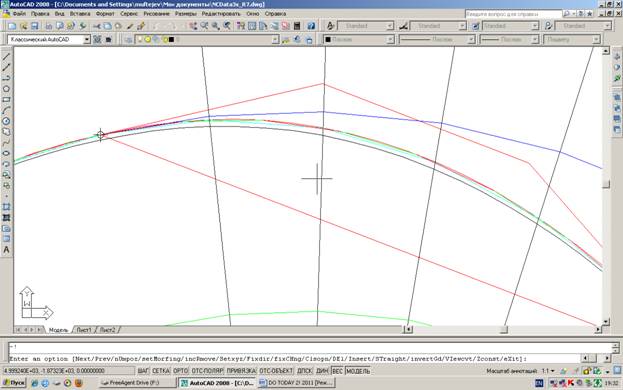Viewport: 623px width, 390px height.
Task: Expand the Классический AutoCAD workspace dropdown
Action: 87,40
